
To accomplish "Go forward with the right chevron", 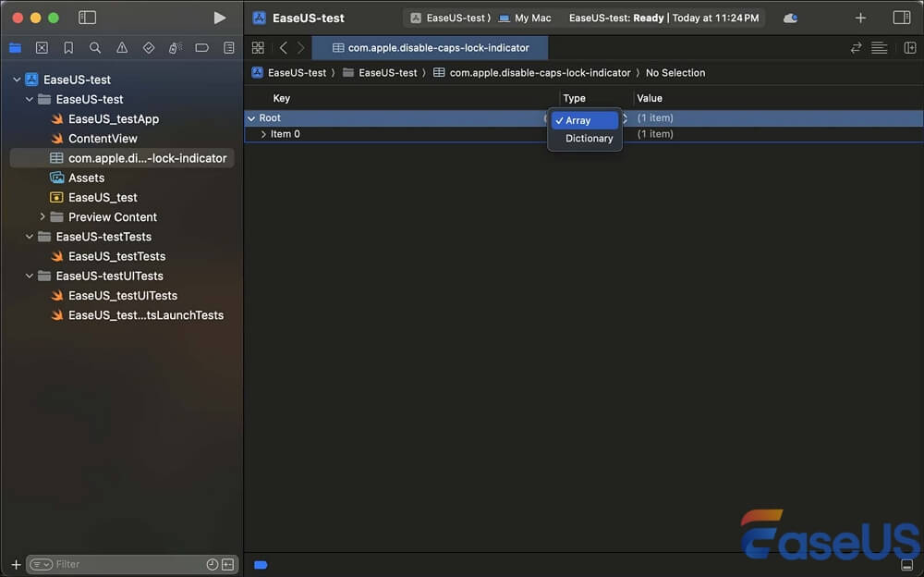I will [x=301, y=48].
